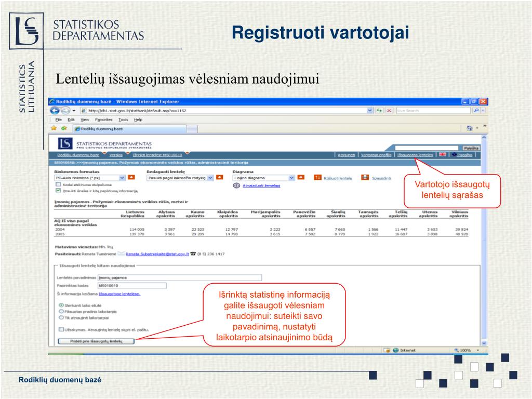
Task: Click the Favorites star icon
Action: (54, 128)
